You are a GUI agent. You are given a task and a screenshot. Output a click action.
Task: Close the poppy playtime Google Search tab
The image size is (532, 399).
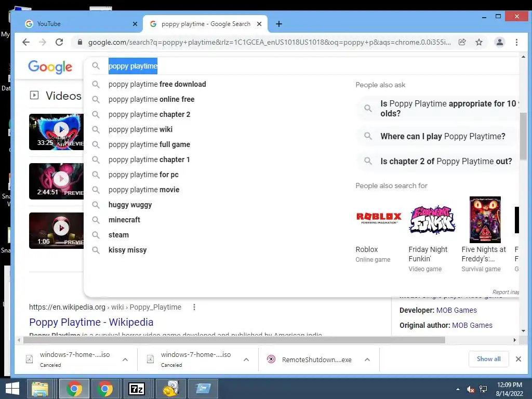[259, 24]
